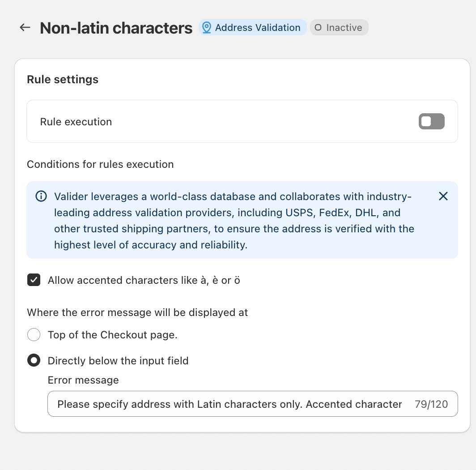The image size is (476, 470).
Task: Click the info icon in the blue banner
Action: coord(41,197)
